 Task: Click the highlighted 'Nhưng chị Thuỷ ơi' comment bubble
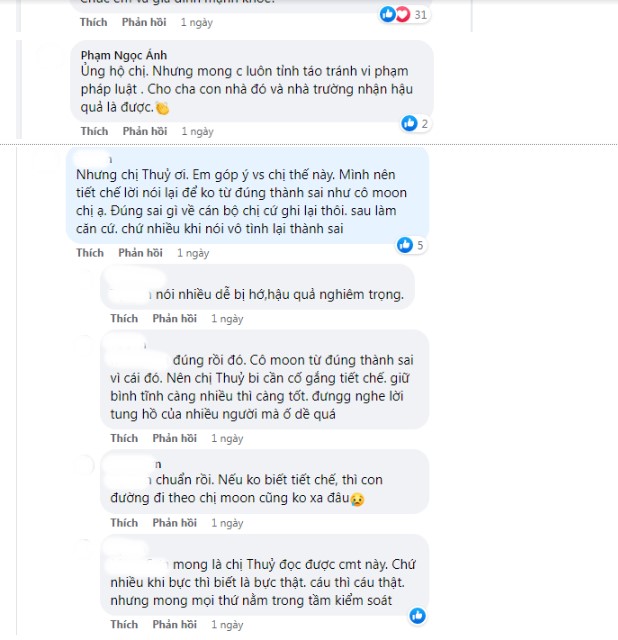click(247, 196)
